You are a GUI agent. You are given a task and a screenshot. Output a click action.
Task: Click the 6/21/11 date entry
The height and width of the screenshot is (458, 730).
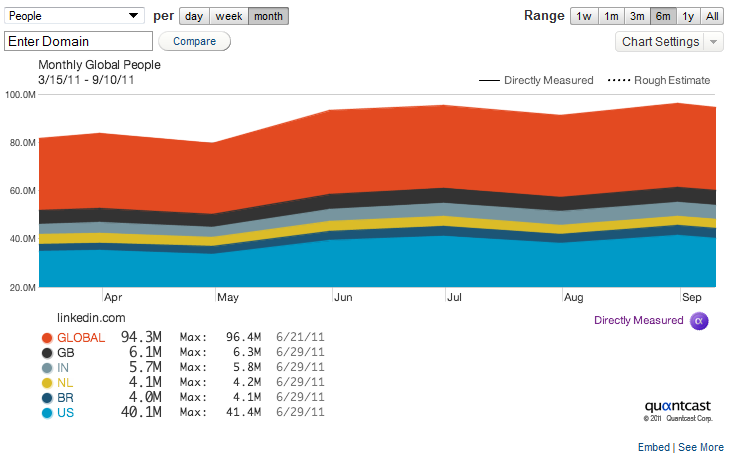[x=300, y=337]
